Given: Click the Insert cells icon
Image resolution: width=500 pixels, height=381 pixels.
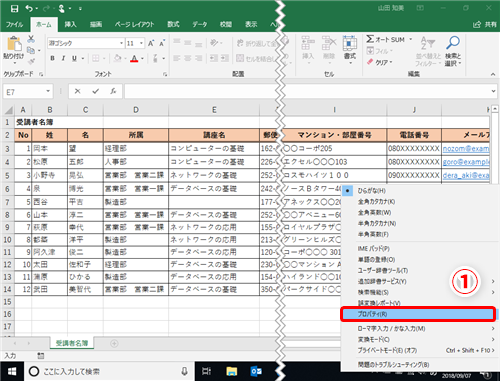Looking at the screenshot, I should (308, 43).
